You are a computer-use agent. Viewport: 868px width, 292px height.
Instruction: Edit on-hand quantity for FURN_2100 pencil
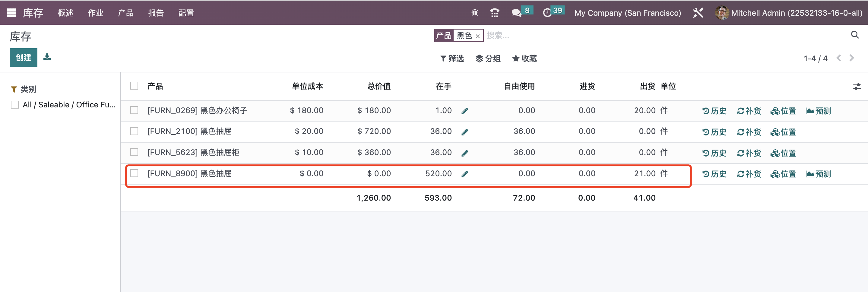click(465, 132)
